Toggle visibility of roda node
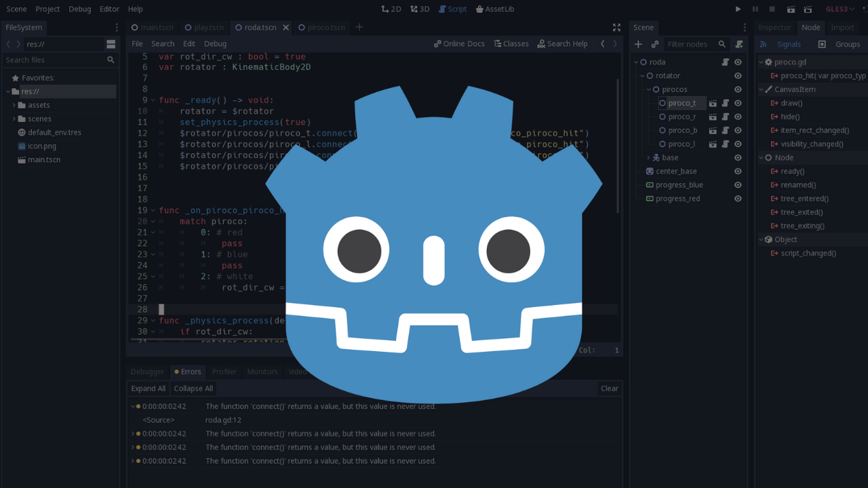The width and height of the screenshot is (868, 488). tap(738, 62)
